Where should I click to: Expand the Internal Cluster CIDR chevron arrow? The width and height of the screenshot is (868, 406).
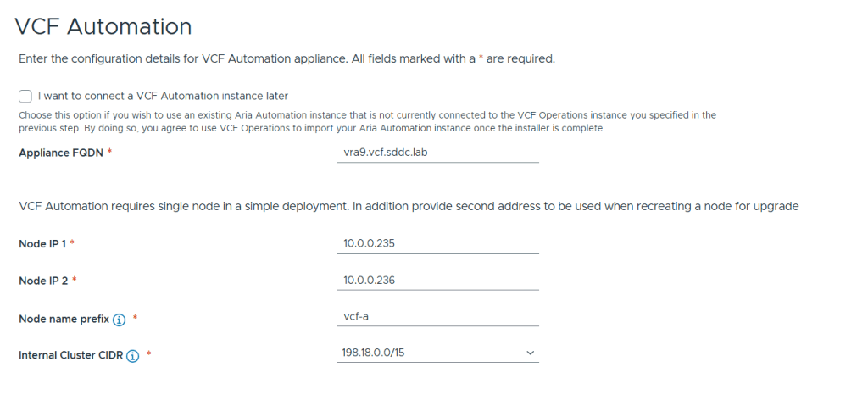pyautogui.click(x=531, y=352)
